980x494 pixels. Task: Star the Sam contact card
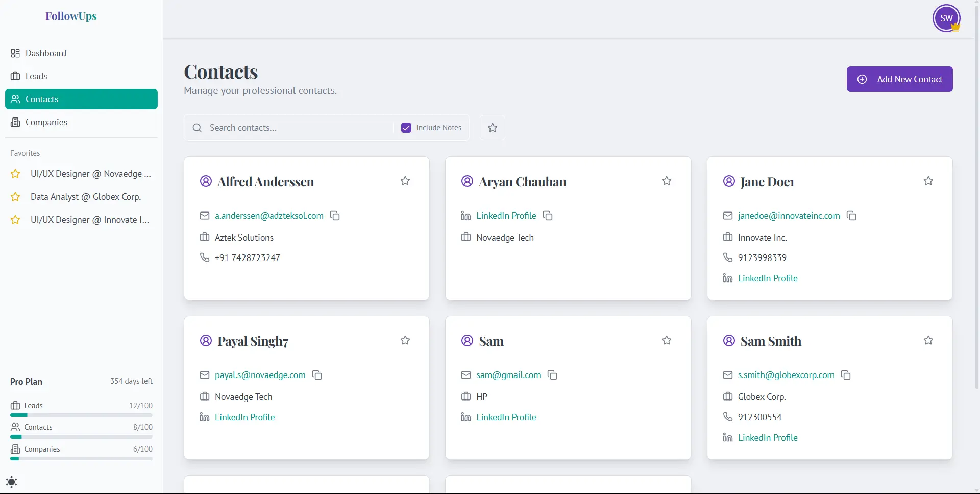[667, 340]
